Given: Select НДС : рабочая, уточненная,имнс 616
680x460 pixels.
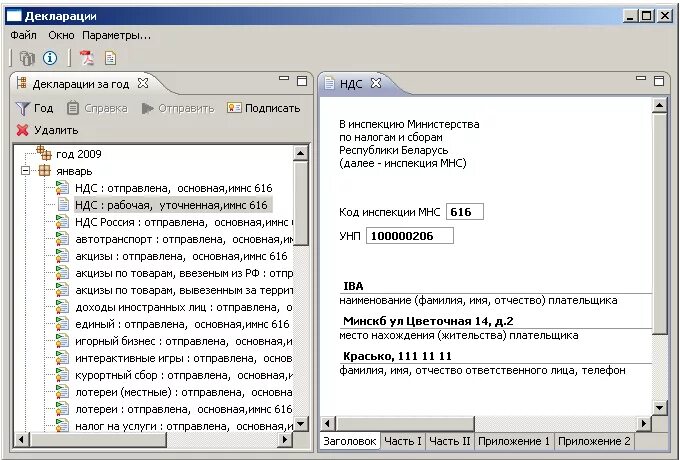Looking at the screenshot, I should tap(173, 205).
